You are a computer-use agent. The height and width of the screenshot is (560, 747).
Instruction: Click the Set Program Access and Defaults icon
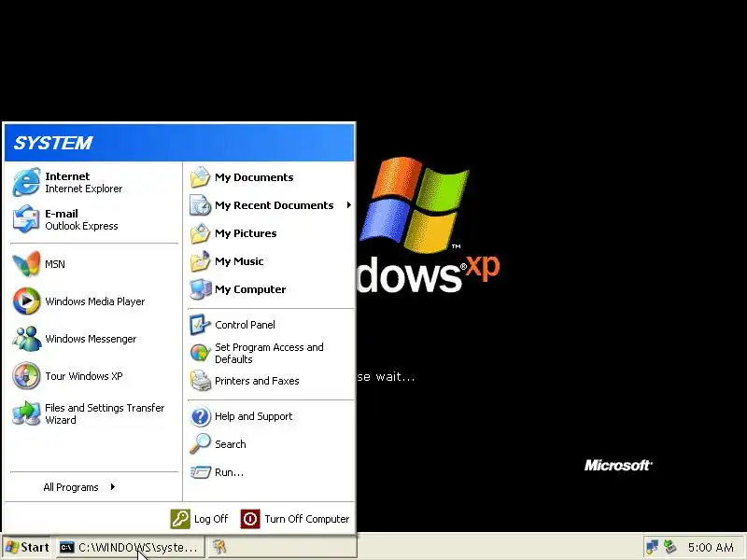coord(200,353)
